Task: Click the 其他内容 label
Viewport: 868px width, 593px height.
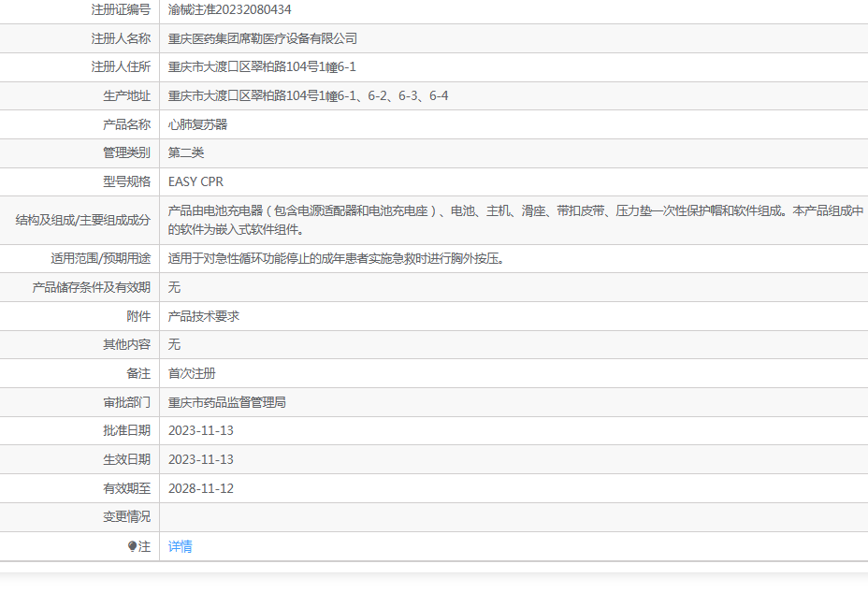Action: [127, 344]
